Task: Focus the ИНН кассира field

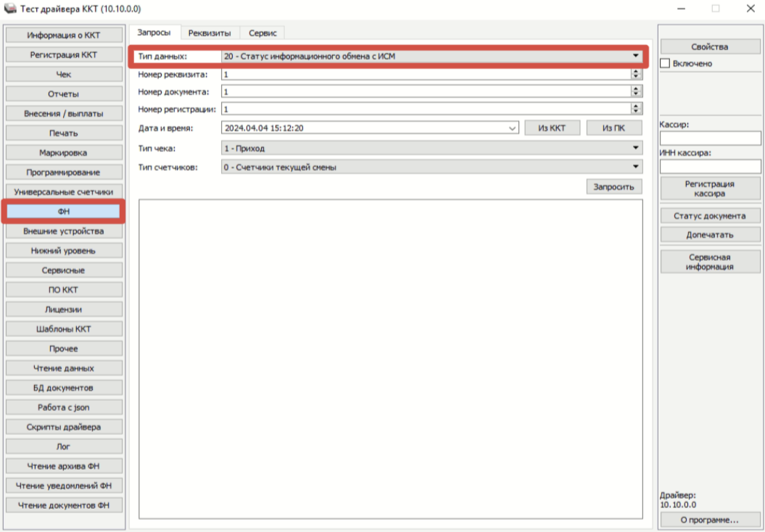Action: click(x=710, y=167)
